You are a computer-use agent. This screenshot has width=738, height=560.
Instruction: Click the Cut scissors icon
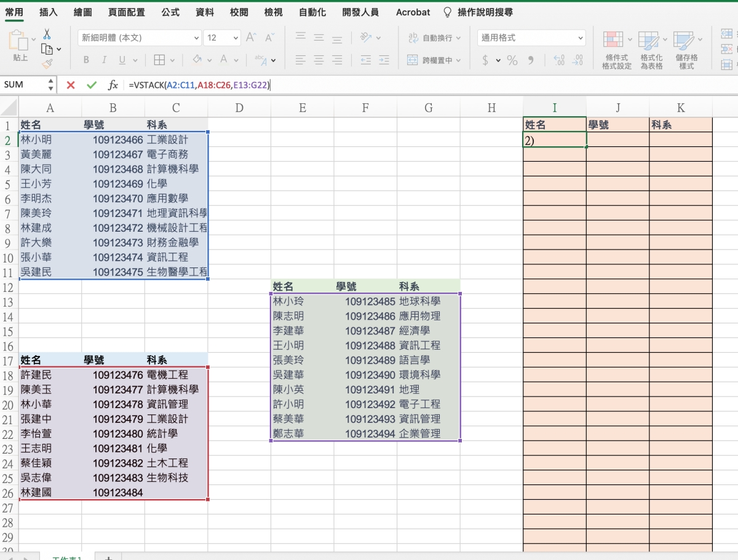[47, 34]
